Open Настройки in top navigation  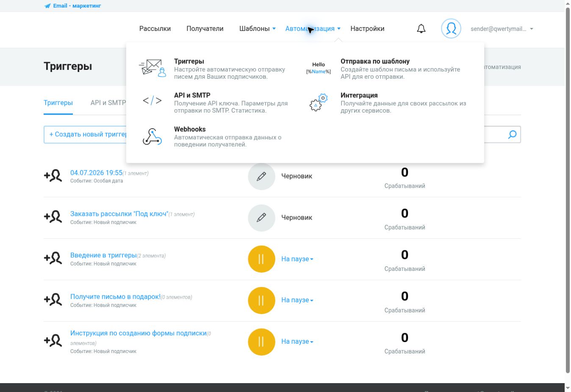point(367,29)
